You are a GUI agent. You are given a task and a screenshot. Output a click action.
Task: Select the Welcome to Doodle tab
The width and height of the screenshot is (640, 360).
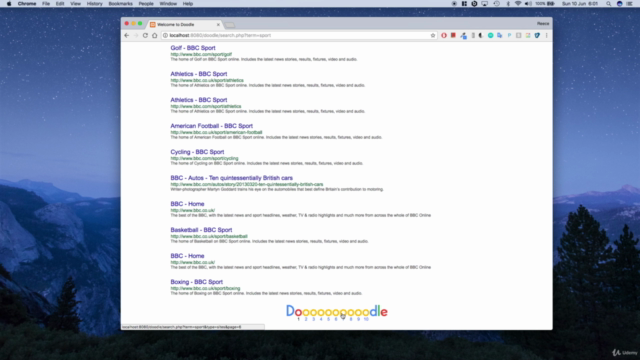click(184, 24)
